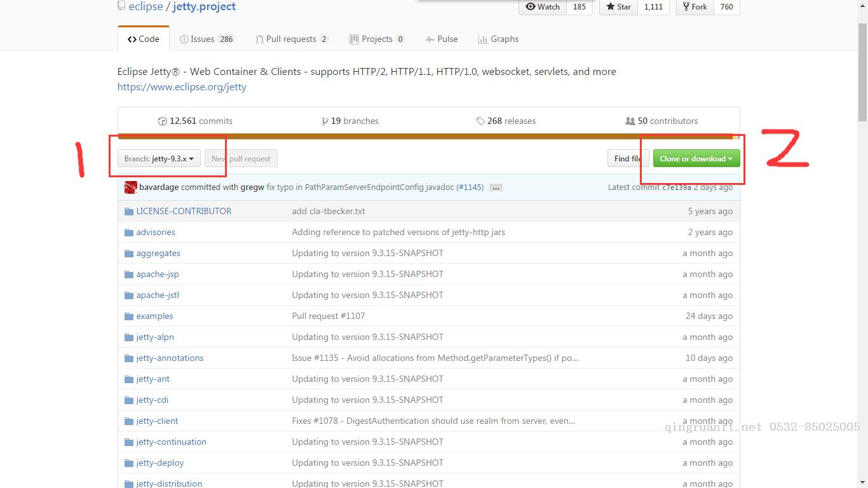The height and width of the screenshot is (488, 868).
Task: Open the jetty-continuation folder name link
Action: click(171, 442)
